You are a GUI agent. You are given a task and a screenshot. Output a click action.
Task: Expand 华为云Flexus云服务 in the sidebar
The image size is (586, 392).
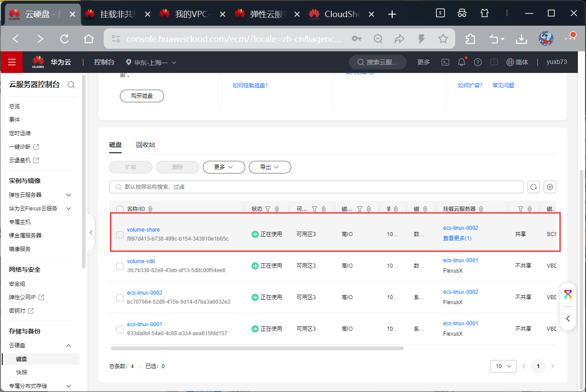[69, 209]
